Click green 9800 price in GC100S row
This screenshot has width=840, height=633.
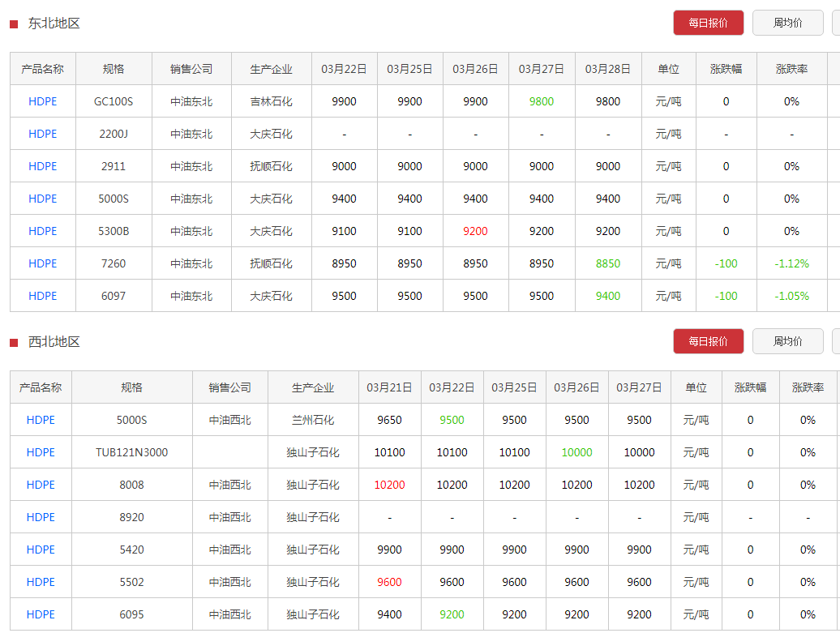[x=541, y=101]
